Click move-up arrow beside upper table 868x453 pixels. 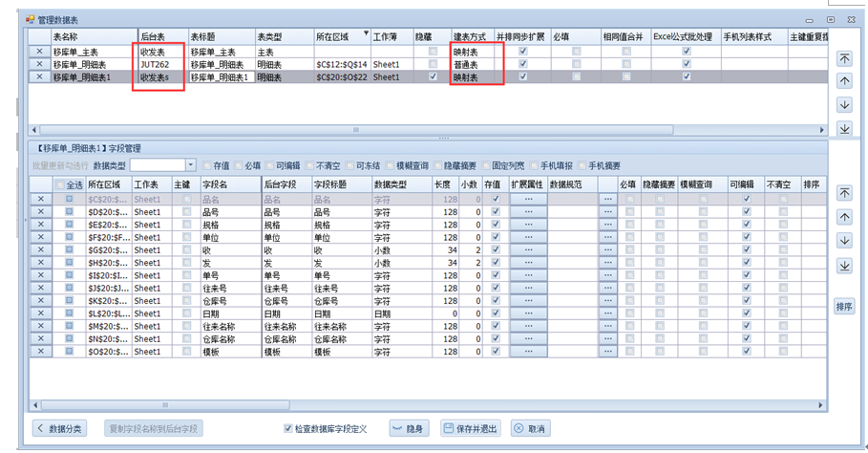[x=844, y=81]
